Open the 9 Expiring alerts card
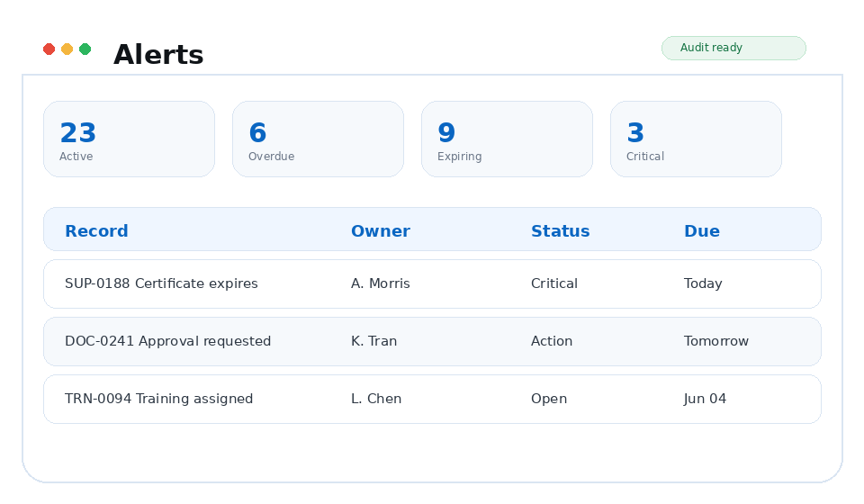This screenshot has height=504, width=864. (x=507, y=139)
